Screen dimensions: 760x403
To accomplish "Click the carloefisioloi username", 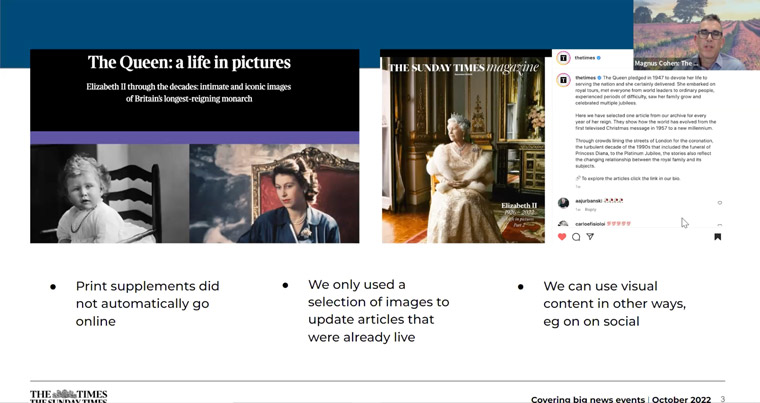I will (x=590, y=224).
